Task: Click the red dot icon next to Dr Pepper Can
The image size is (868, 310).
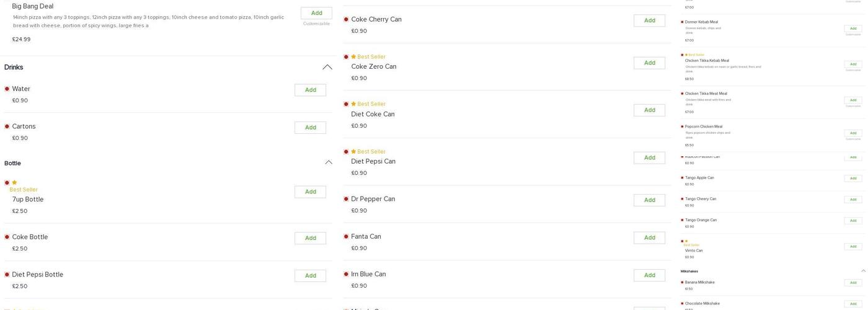Action: click(x=346, y=200)
